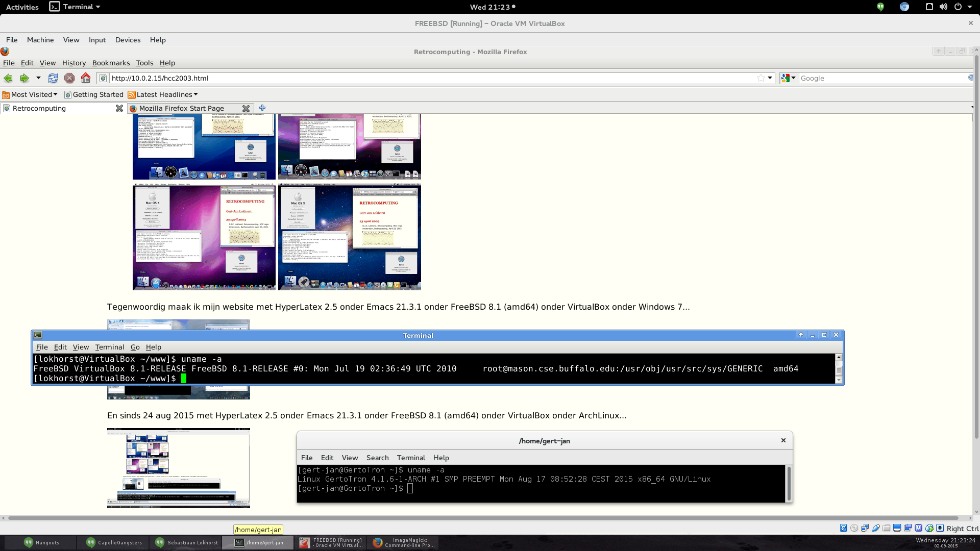Open the power system menu icon

[x=958, y=7]
